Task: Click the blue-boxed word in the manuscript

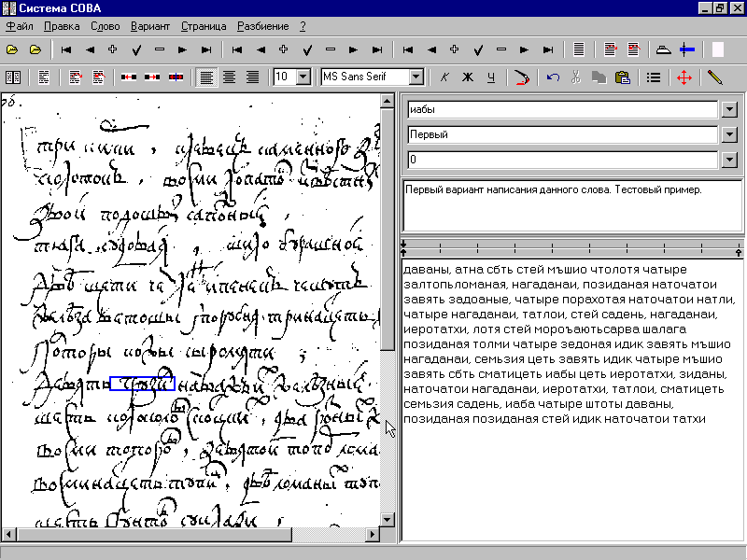Action: [142, 383]
